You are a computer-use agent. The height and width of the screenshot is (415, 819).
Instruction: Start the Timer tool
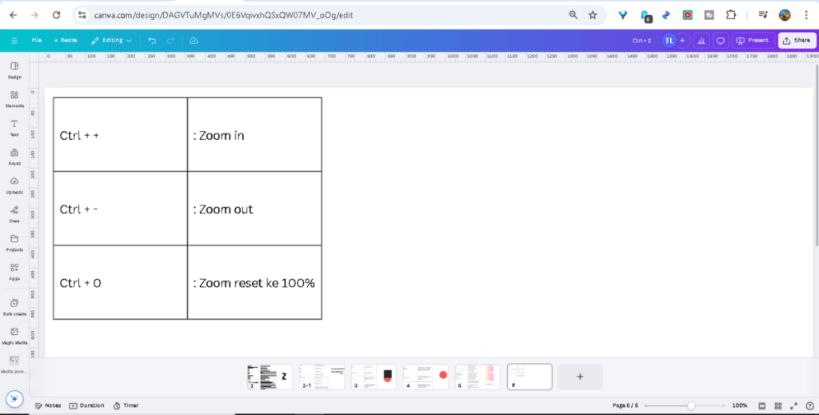pyautogui.click(x=126, y=406)
